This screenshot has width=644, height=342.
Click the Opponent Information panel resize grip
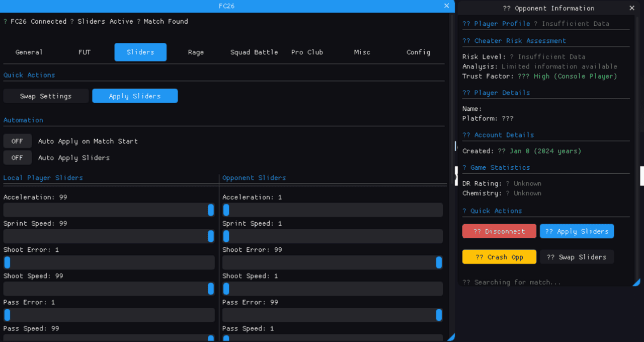[637, 283]
